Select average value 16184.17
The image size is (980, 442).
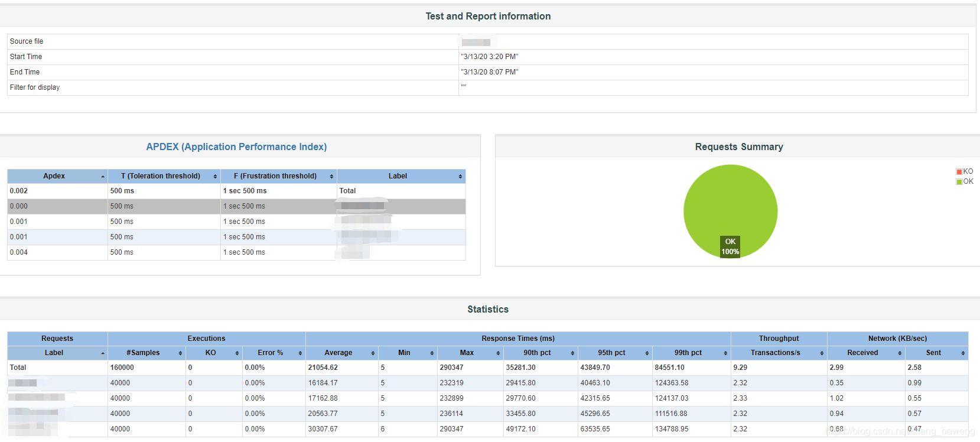(323, 383)
